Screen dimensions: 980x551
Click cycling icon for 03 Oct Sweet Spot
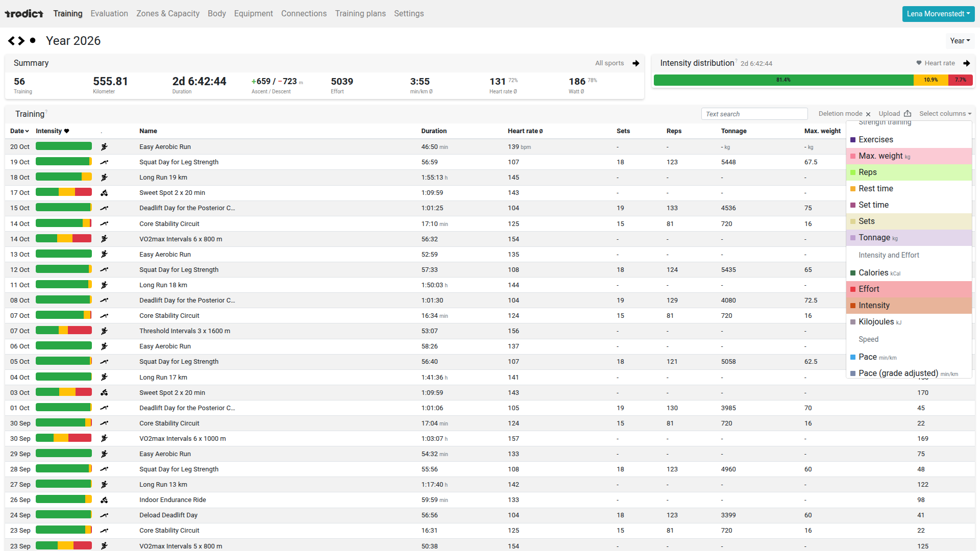pyautogui.click(x=104, y=393)
